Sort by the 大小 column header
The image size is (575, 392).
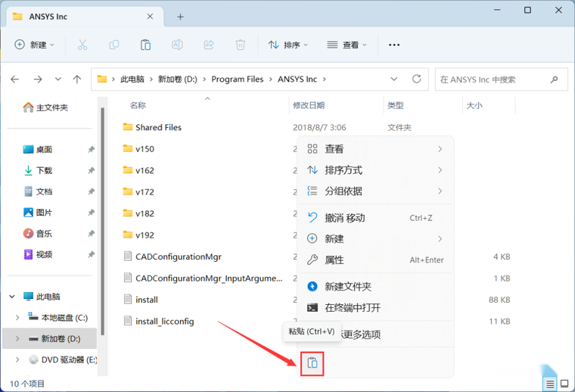(474, 106)
